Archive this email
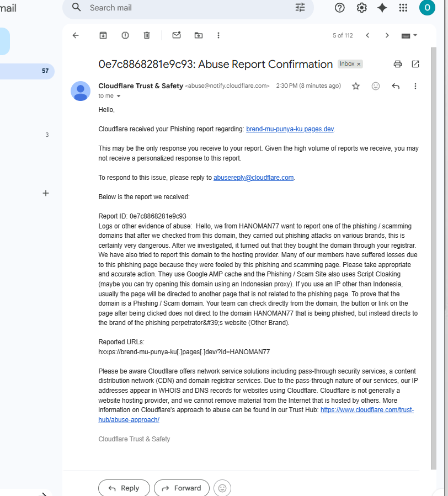 [x=103, y=35]
